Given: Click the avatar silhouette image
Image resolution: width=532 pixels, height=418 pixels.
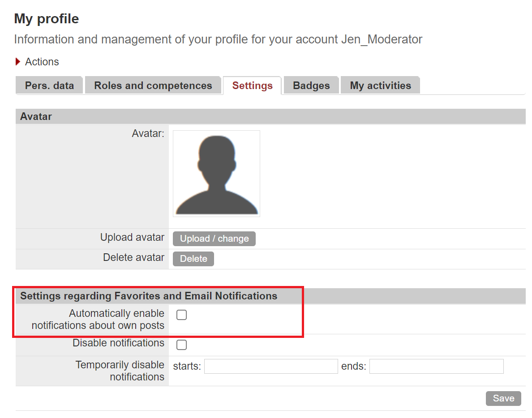Looking at the screenshot, I should coord(216,174).
